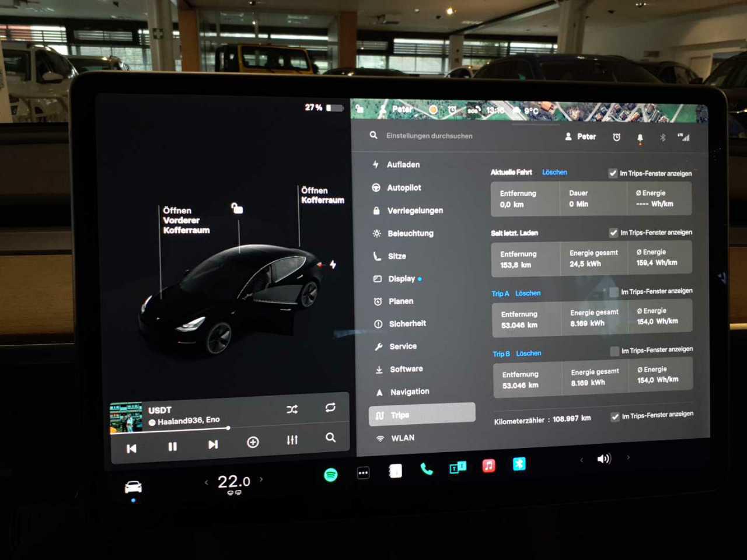Click the red music app icon
This screenshot has height=560, width=747.
click(488, 466)
